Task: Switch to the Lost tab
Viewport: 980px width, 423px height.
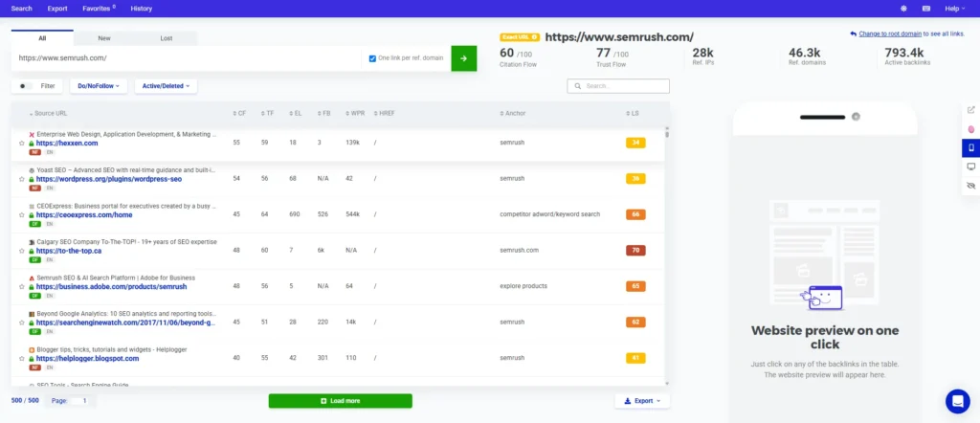Action: [x=167, y=38]
